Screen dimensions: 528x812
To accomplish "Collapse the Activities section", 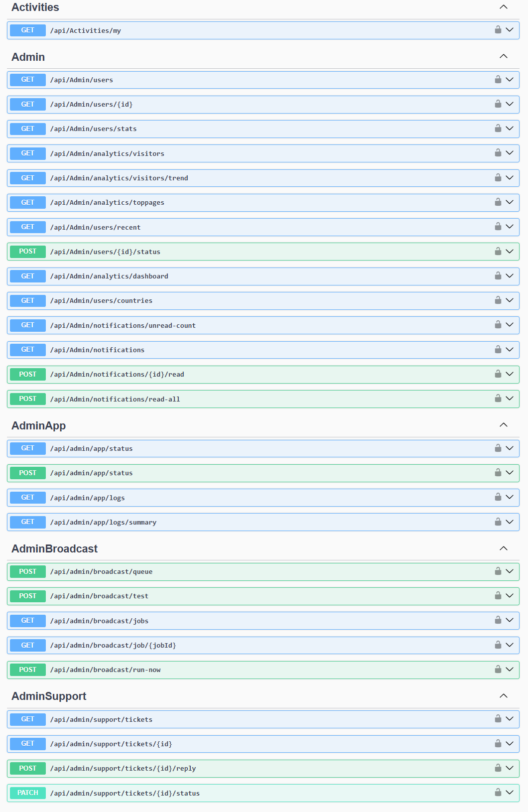I will 504,7.
